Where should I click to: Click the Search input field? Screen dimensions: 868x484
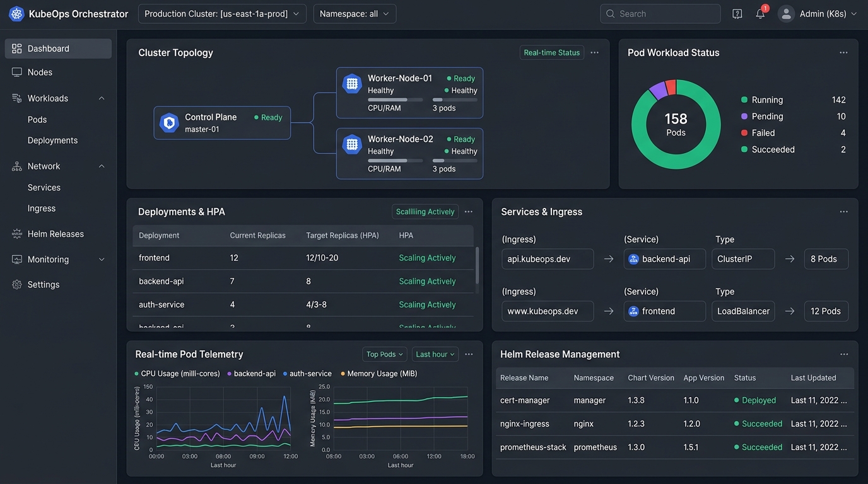(x=660, y=14)
